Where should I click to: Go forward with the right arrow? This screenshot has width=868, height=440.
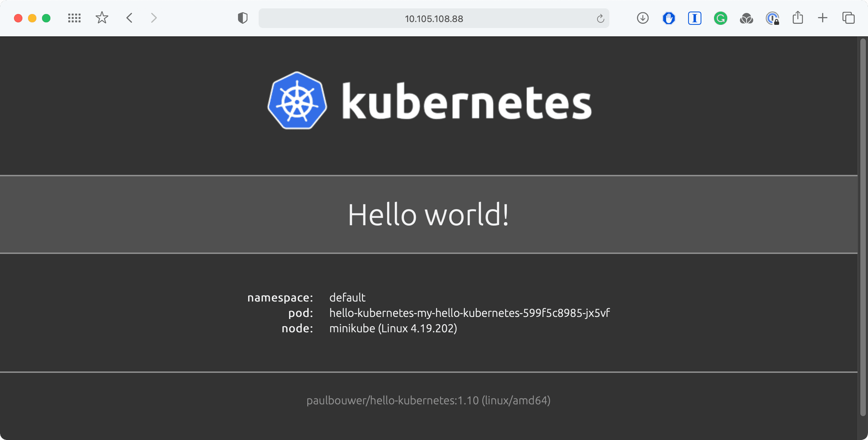tap(154, 18)
